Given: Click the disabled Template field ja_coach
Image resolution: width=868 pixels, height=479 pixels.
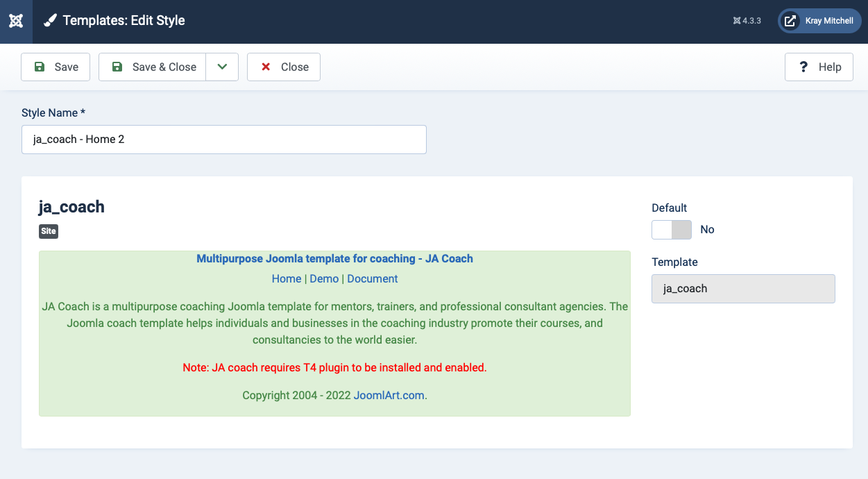Looking at the screenshot, I should click(x=743, y=289).
